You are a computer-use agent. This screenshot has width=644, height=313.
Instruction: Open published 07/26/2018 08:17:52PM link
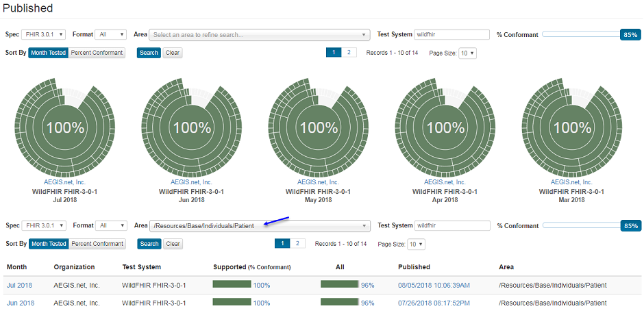click(434, 303)
